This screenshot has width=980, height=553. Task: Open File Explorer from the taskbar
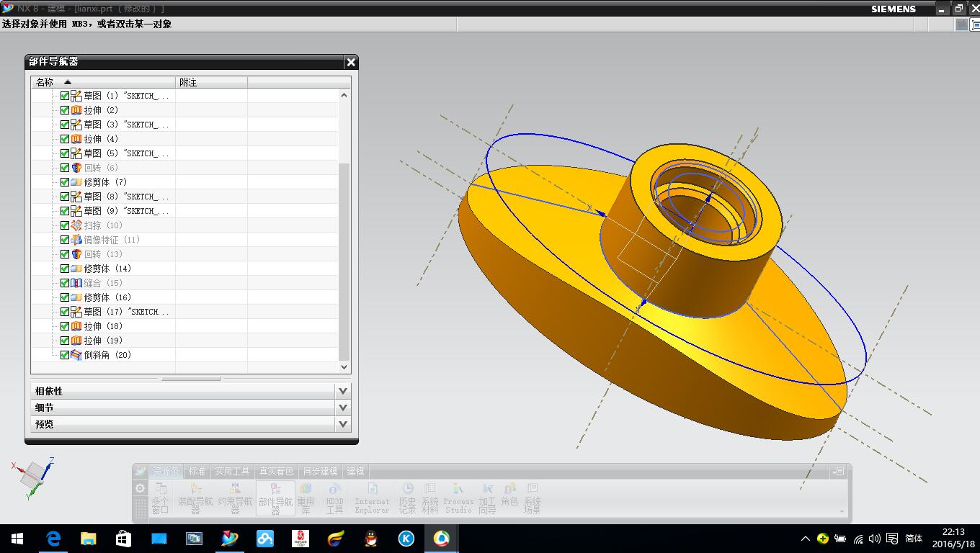[88, 539]
